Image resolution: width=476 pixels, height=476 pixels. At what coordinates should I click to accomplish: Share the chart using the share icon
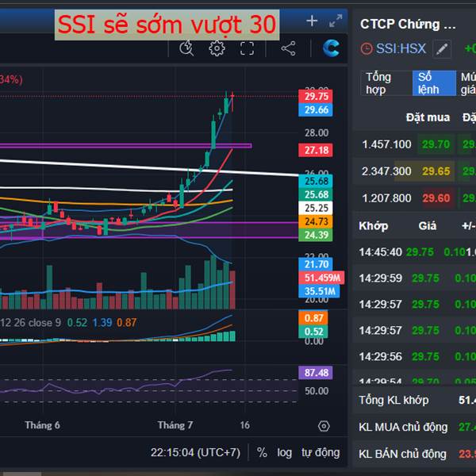point(288,48)
